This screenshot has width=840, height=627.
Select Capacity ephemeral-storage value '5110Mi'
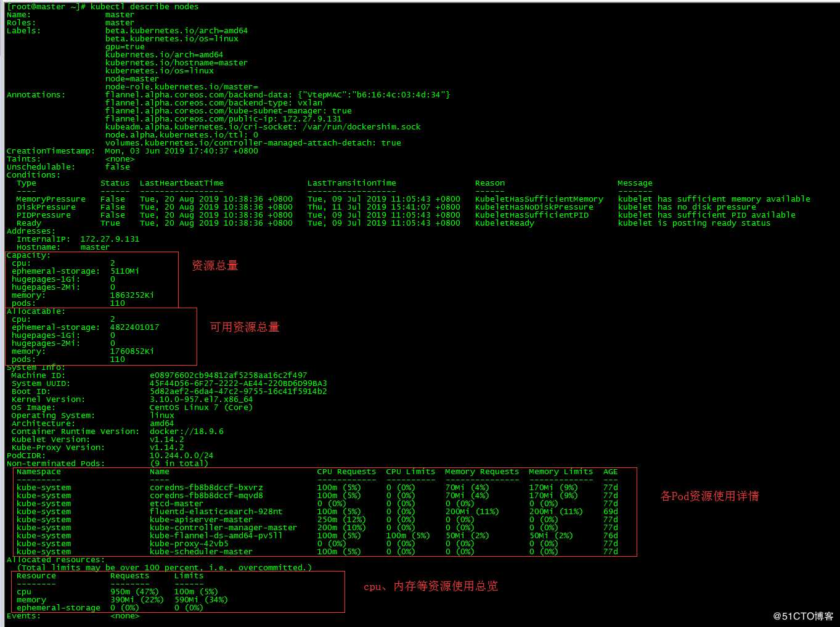(124, 271)
